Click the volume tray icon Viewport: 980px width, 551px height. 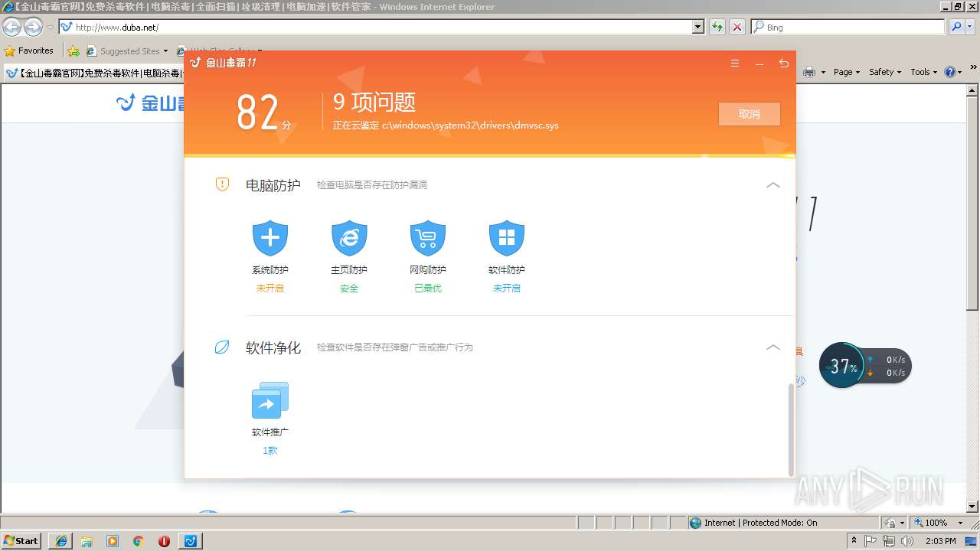point(907,541)
